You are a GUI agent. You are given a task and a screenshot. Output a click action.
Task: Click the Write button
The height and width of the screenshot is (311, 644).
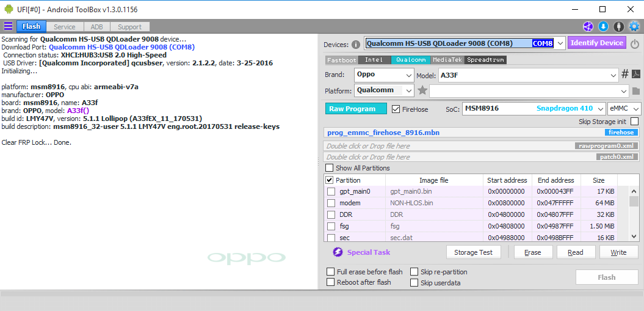(618, 252)
